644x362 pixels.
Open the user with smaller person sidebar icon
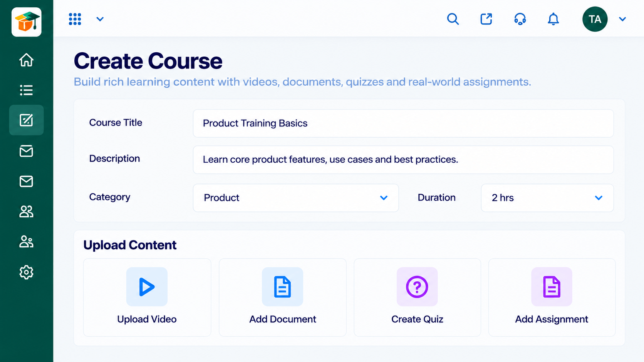pyautogui.click(x=26, y=242)
